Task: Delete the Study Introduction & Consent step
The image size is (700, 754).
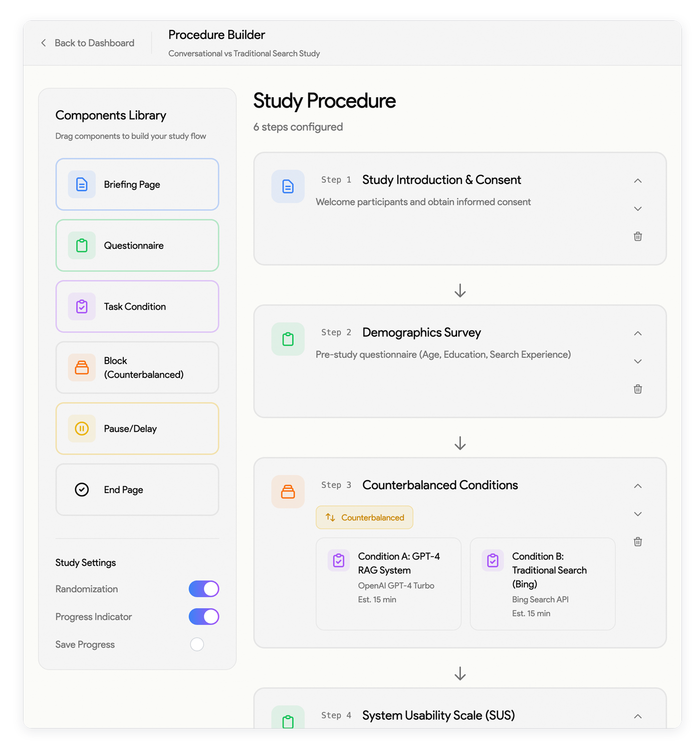Action: 638,236
